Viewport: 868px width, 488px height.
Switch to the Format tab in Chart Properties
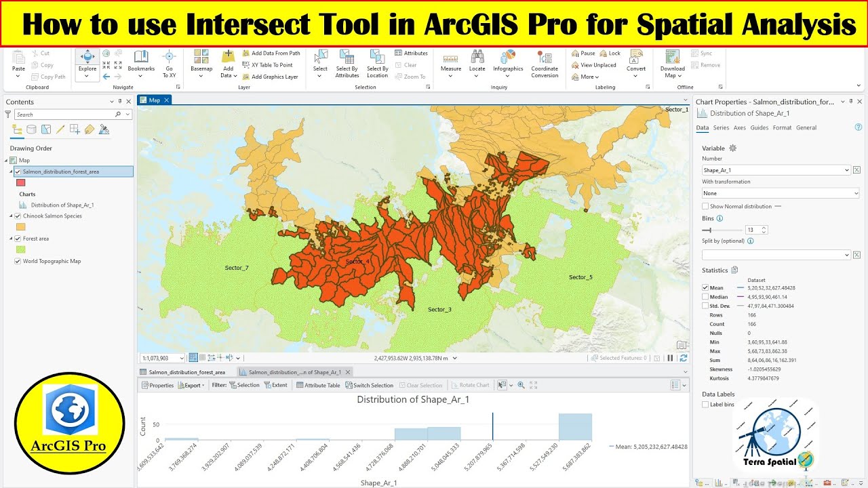click(x=782, y=127)
